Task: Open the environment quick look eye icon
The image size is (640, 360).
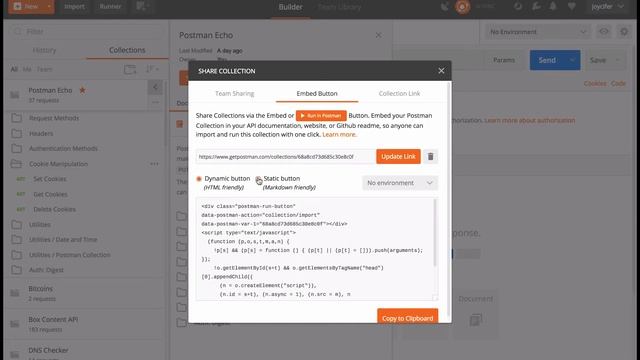Action: pos(604,31)
